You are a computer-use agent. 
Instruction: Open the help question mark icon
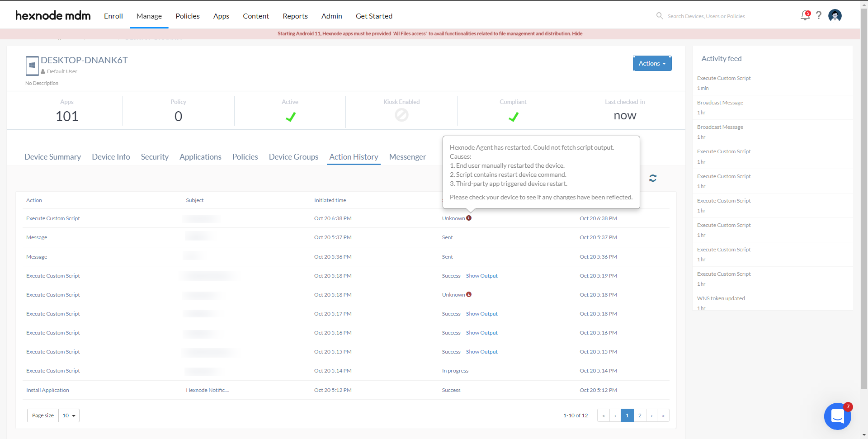click(819, 15)
